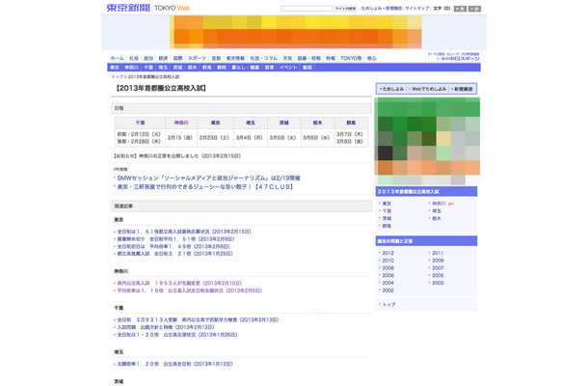Open the 社会 navigation item
The width and height of the screenshot is (588, 386).
pyautogui.click(x=134, y=58)
